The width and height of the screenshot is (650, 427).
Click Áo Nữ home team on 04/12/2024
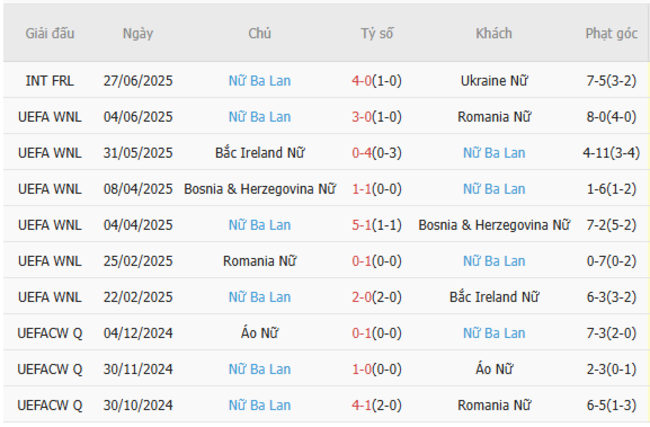tap(259, 333)
